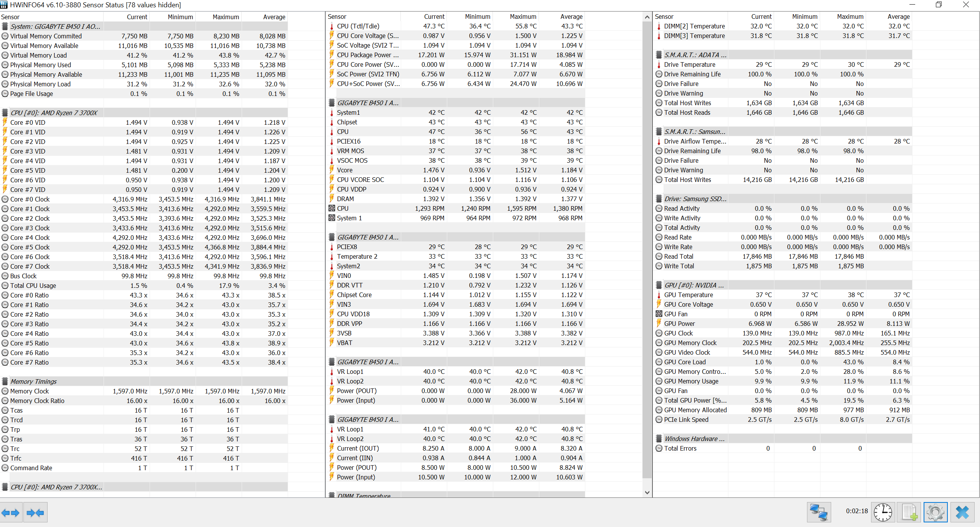
Task: Select the Core #7 Ratio row
Action: point(144,362)
